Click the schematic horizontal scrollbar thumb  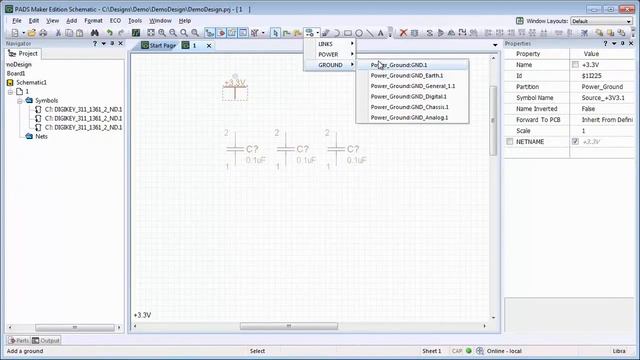[289, 326]
